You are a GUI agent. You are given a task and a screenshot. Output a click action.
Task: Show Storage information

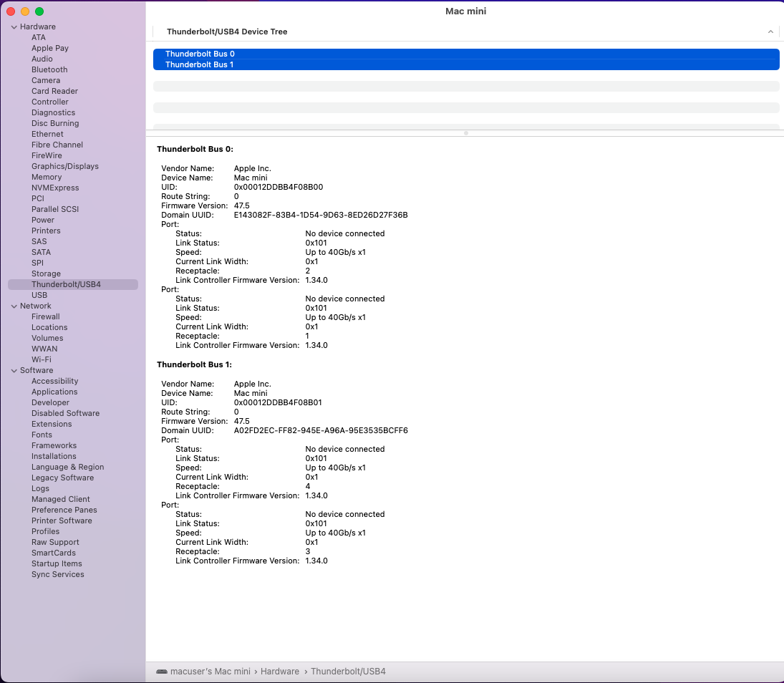pos(46,274)
